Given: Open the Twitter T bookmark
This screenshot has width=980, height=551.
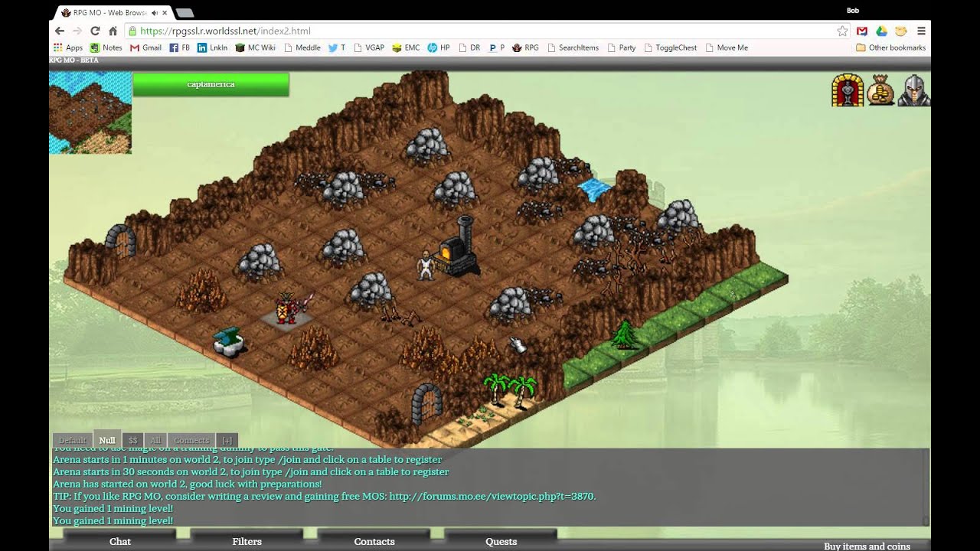Looking at the screenshot, I should click(337, 47).
